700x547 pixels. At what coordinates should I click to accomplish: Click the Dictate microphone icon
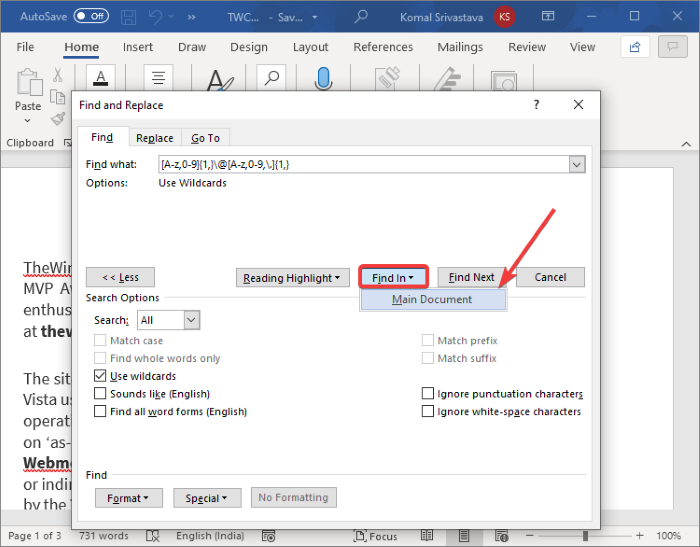(323, 78)
